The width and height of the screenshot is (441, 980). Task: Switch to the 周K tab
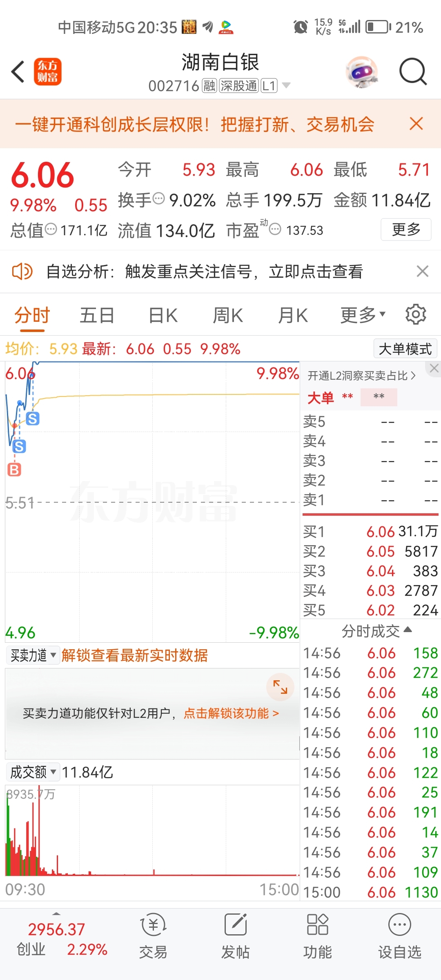(228, 315)
